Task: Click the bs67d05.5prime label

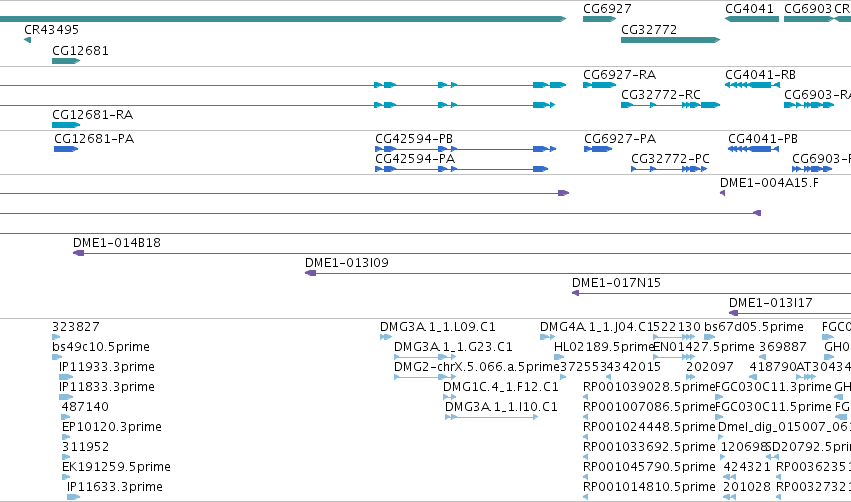Action: click(753, 327)
